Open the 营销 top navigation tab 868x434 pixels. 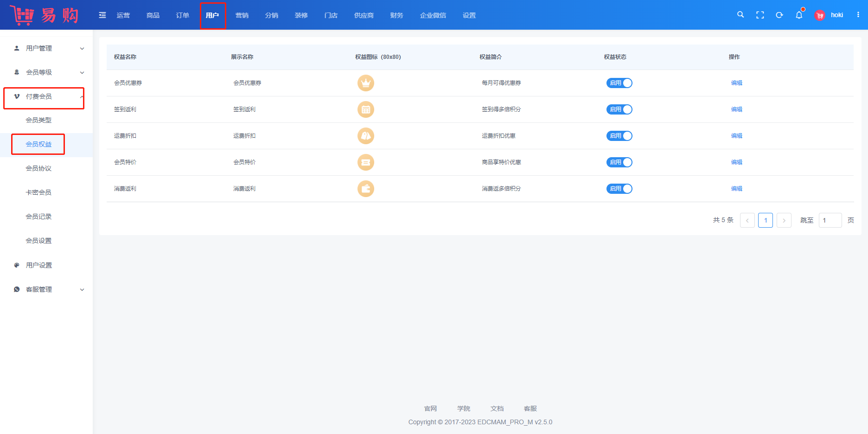coord(242,15)
